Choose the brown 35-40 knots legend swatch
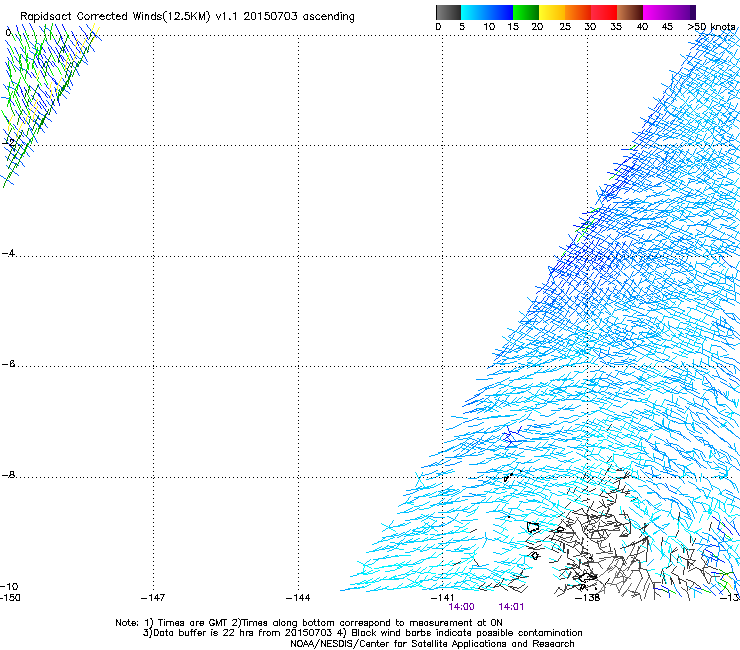Image resolution: width=740 pixels, height=650 pixels. 630,12
